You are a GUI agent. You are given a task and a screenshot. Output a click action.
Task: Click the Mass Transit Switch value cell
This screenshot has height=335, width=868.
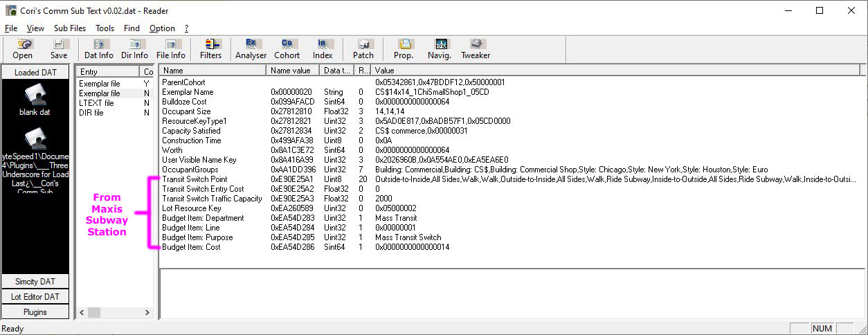pos(408,237)
